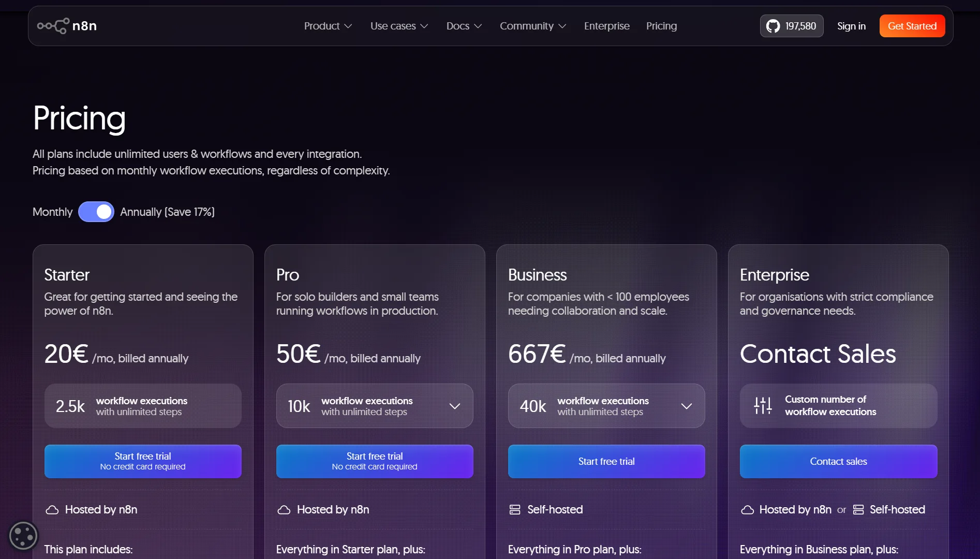
Task: Click the Enterprise plan title in card
Action: 774,275
